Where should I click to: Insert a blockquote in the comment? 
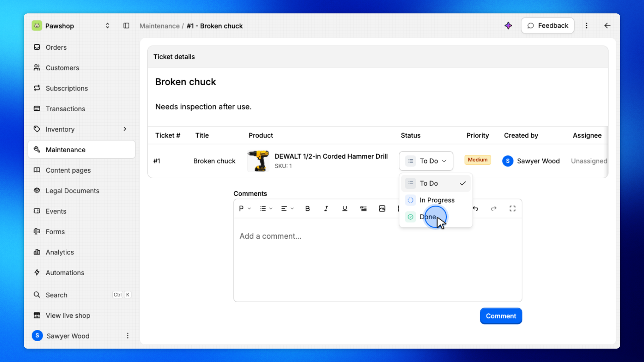click(x=363, y=208)
